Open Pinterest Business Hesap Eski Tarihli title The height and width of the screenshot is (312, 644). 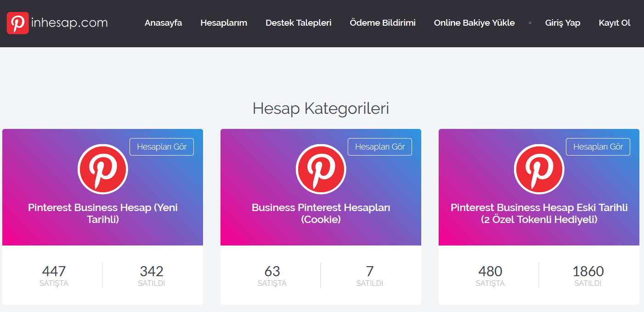539,213
